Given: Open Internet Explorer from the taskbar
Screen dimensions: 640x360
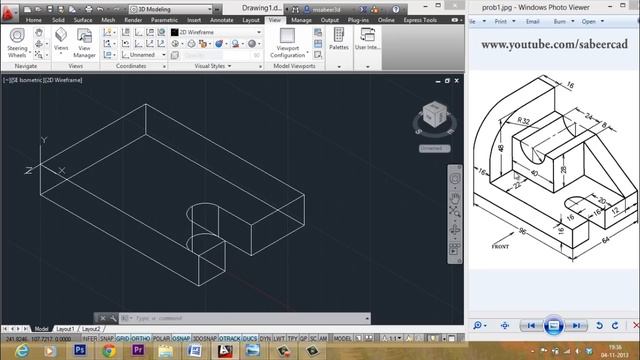Looking at the screenshot, I should (x=22, y=351).
